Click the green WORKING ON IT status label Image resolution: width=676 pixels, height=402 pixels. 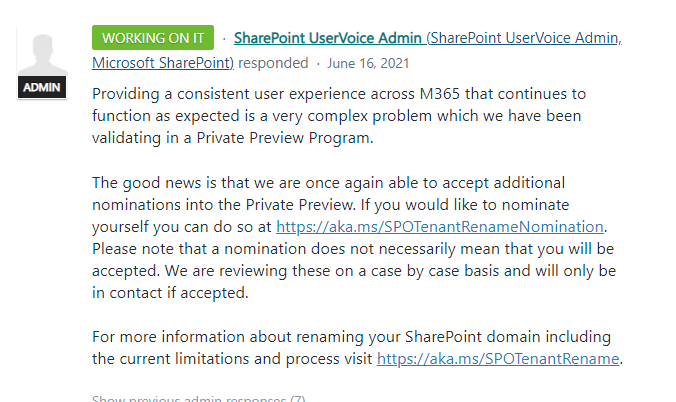click(153, 38)
